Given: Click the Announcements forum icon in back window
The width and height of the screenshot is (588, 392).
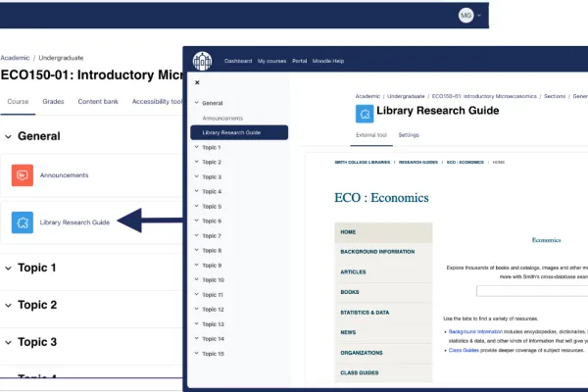Looking at the screenshot, I should pyautogui.click(x=23, y=175).
